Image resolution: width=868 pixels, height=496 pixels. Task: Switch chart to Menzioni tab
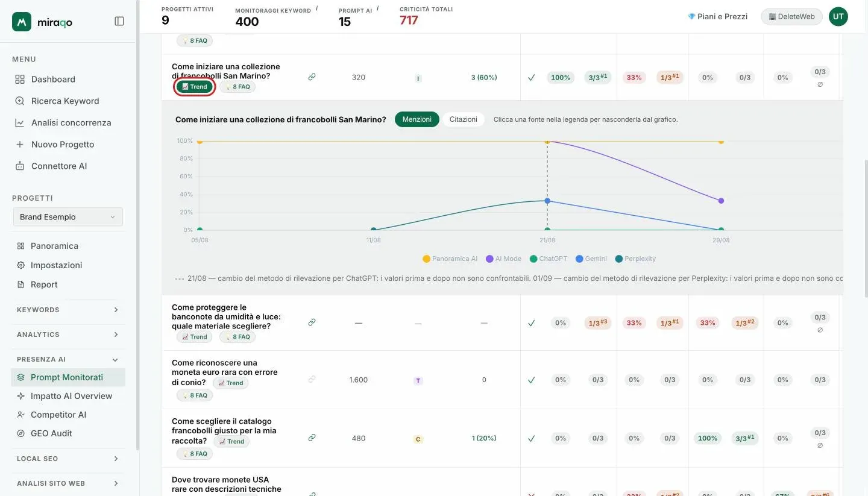417,119
